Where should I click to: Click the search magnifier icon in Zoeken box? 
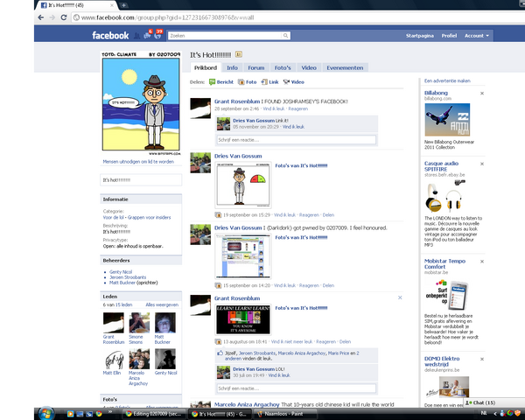[x=285, y=36]
